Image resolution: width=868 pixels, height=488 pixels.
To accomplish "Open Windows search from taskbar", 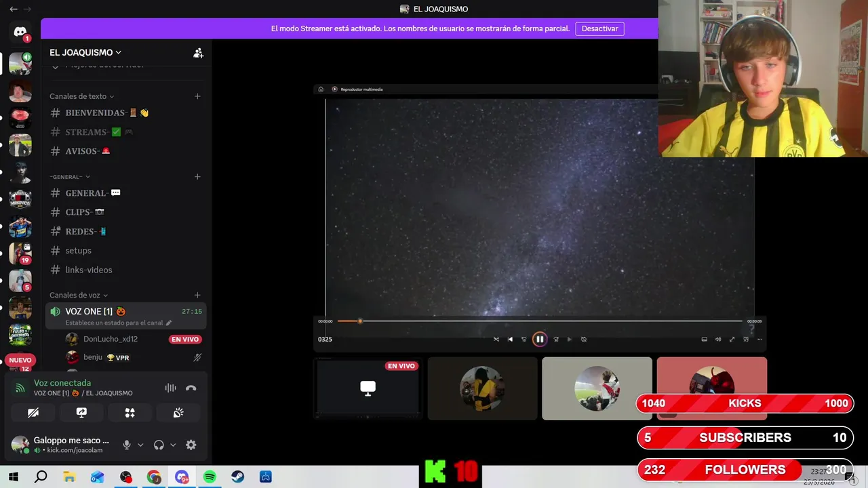I will pyautogui.click(x=41, y=477).
